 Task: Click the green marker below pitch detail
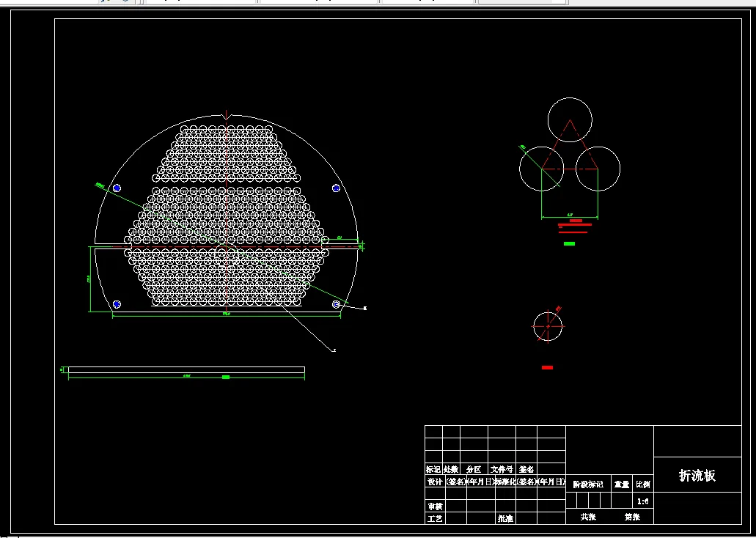pos(570,243)
